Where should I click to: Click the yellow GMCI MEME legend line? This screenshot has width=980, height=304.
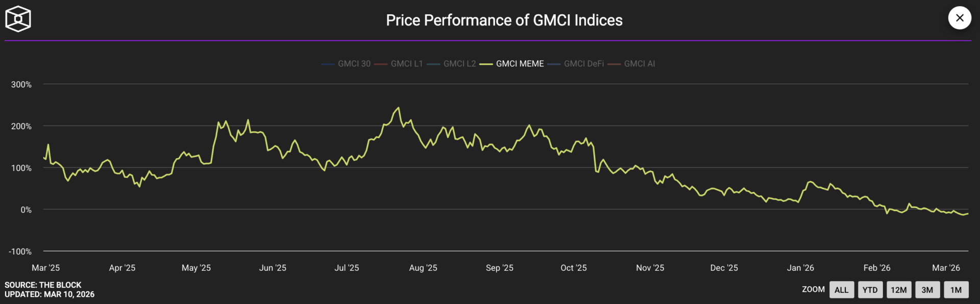pyautogui.click(x=486, y=64)
